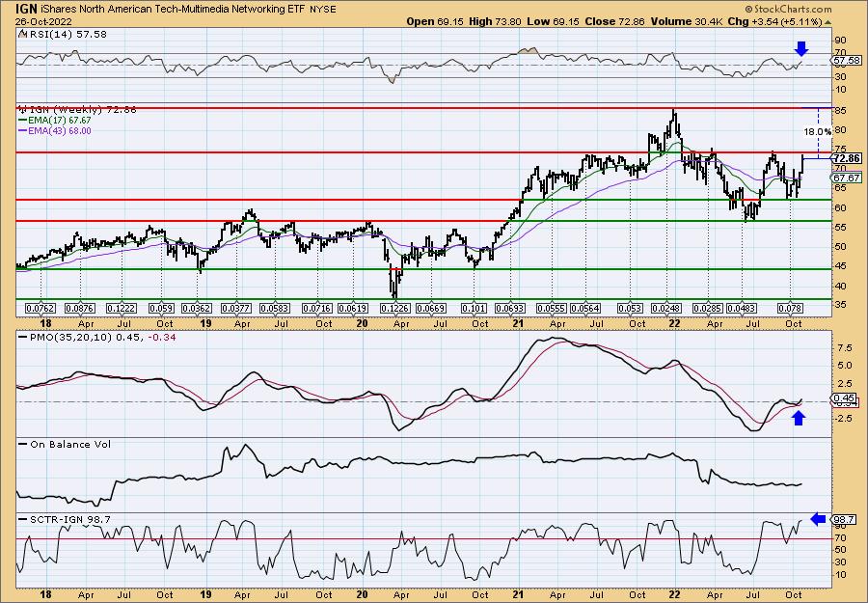Click the 0.45 PMO value tag on axis

click(845, 398)
